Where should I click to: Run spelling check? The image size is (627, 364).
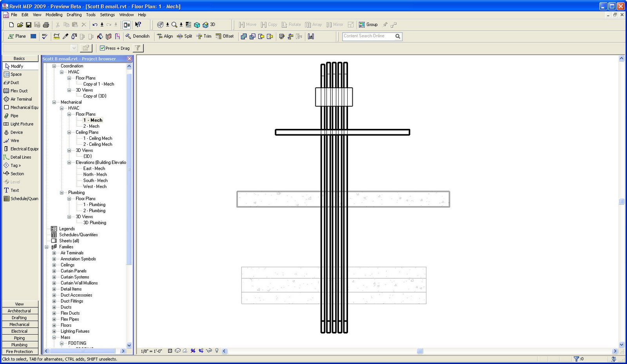click(x=45, y=36)
